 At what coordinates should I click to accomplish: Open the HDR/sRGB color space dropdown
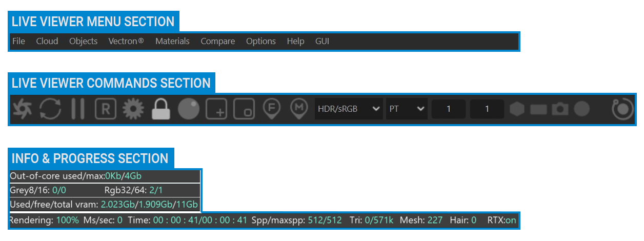[349, 109]
